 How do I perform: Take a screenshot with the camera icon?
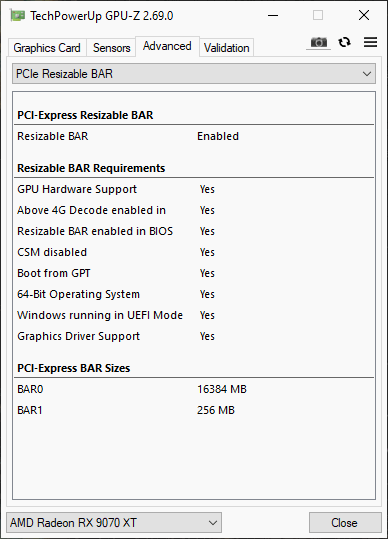tap(319, 43)
